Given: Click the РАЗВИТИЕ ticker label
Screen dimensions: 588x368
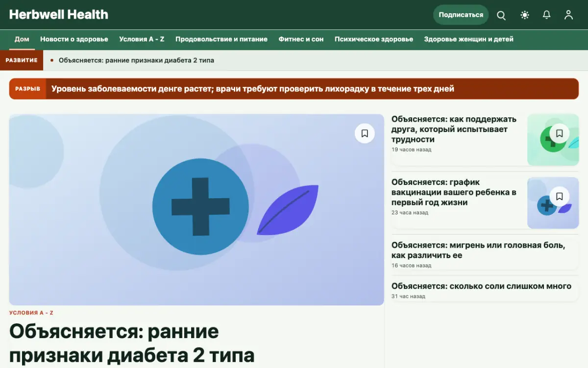Looking at the screenshot, I should 22,60.
